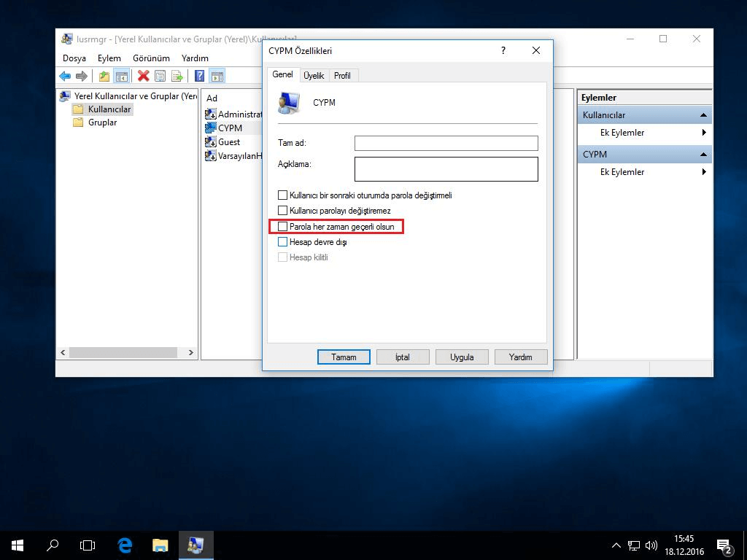This screenshot has height=560, width=747.
Task: Open Microsoft Edge from the taskbar
Action: pyautogui.click(x=125, y=545)
